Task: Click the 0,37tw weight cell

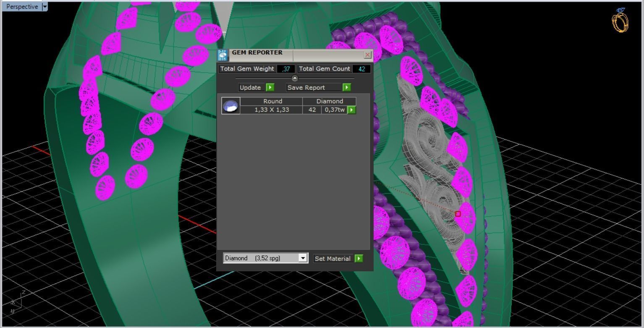Action: (335, 110)
